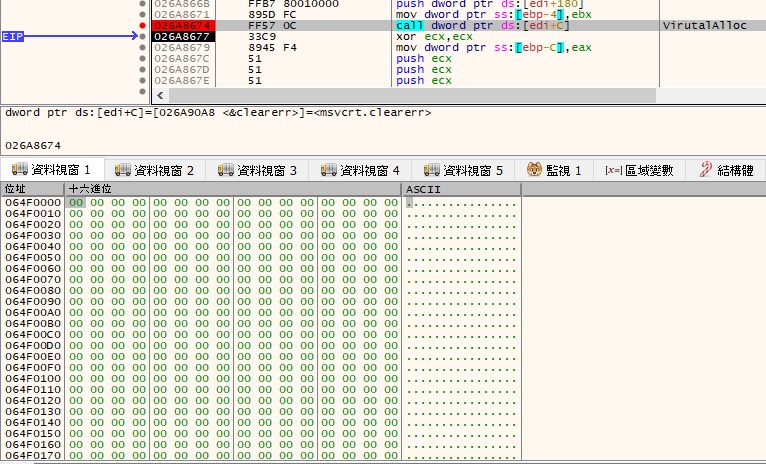Click the EIP register label
Image resolution: width=766 pixels, height=464 pixels.
[13, 36]
